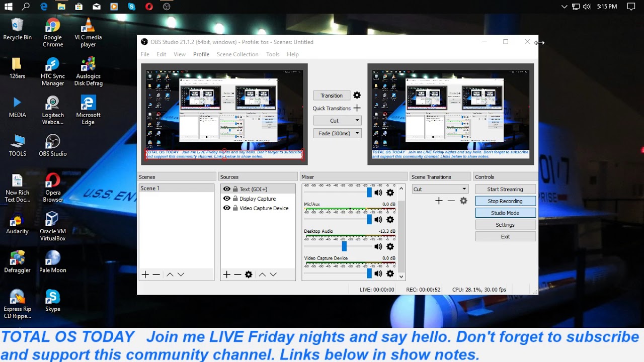Click the Transition button
The width and height of the screenshot is (644, 362).
[x=332, y=96]
